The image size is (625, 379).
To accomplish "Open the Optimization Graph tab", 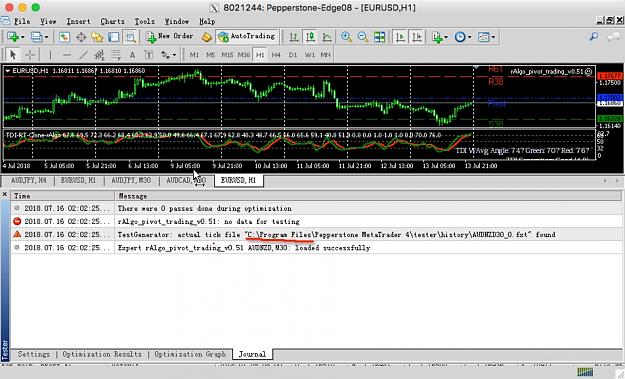I will [190, 354].
